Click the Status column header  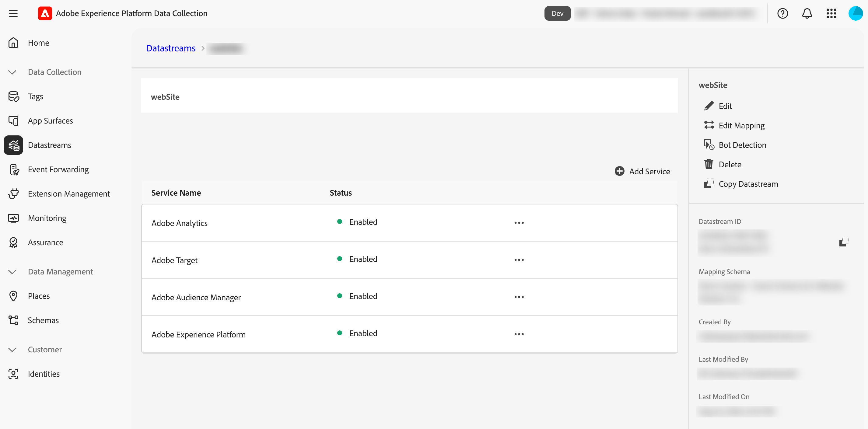point(341,193)
